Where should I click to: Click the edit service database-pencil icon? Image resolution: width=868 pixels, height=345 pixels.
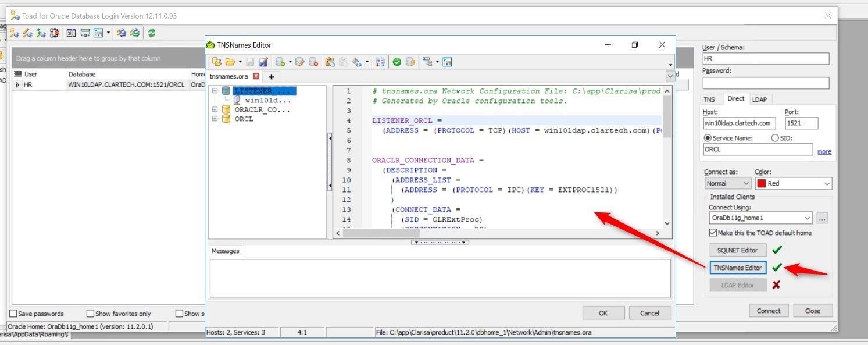300,62
